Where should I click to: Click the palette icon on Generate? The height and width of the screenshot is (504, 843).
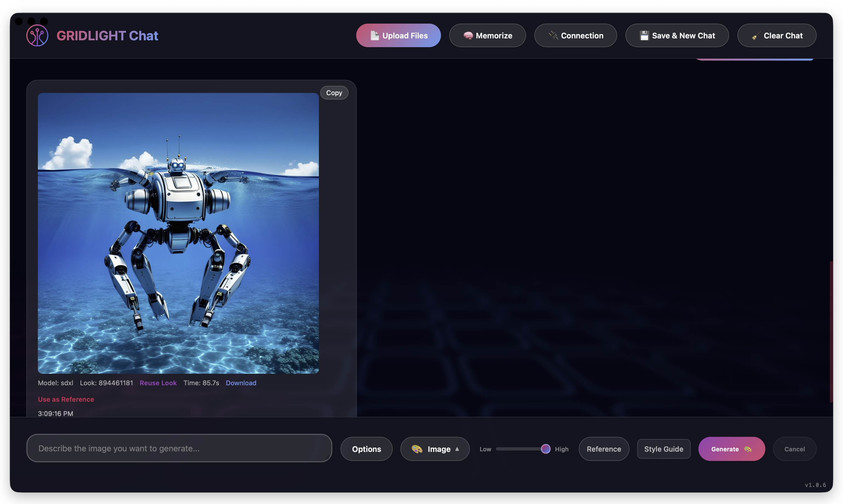point(748,449)
